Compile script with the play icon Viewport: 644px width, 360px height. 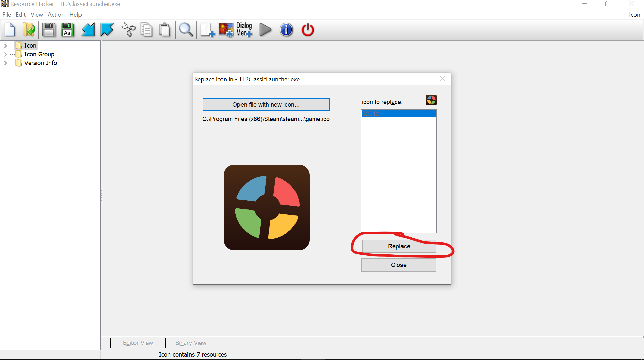click(265, 30)
